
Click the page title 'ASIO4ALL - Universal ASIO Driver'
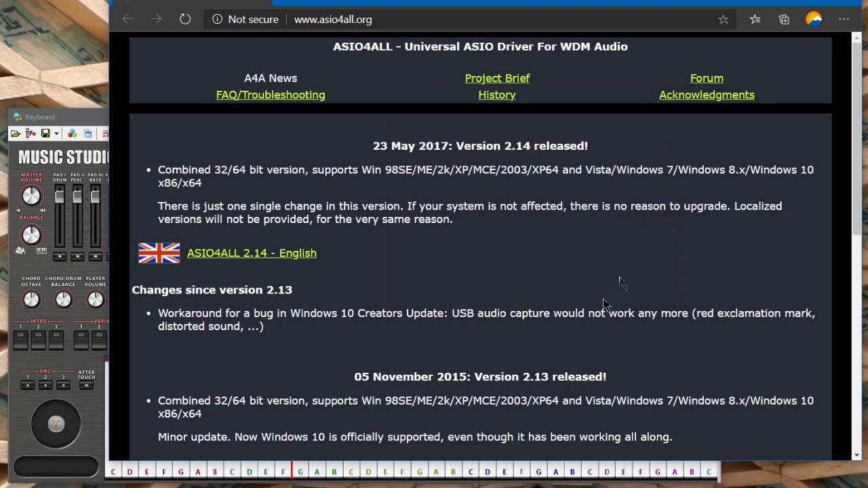pyautogui.click(x=480, y=46)
